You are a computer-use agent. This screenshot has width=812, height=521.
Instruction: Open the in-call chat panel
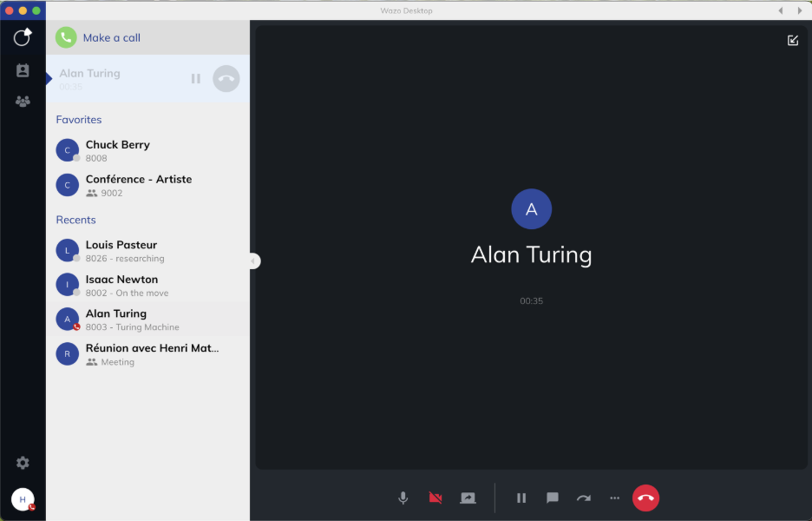[552, 498]
